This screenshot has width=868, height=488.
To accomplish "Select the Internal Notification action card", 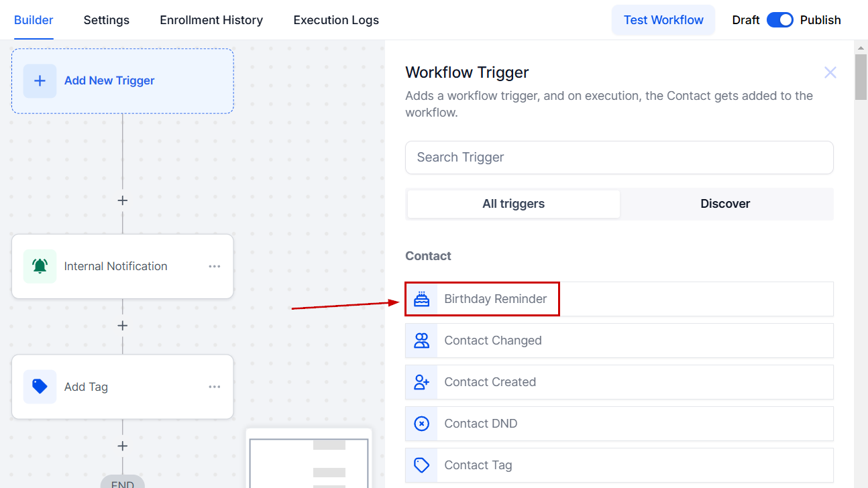I will [x=123, y=266].
